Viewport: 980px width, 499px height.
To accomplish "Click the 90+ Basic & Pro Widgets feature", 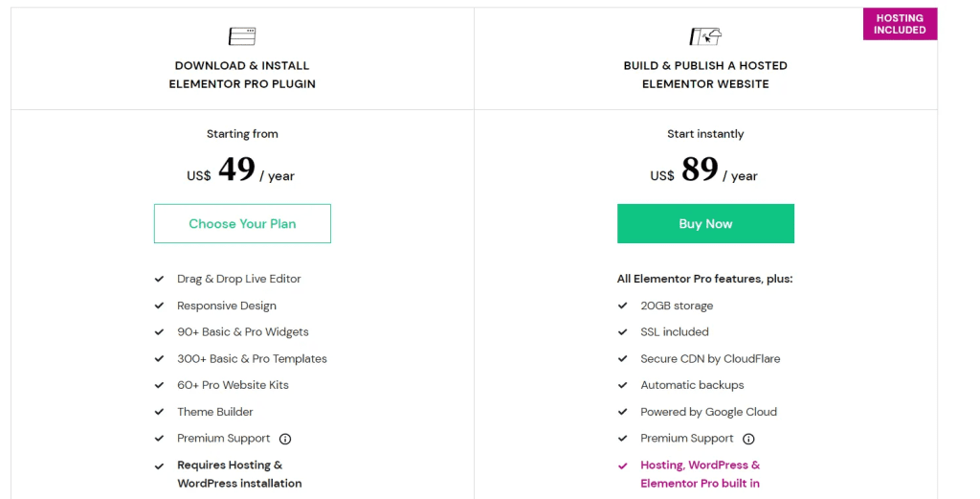I will [243, 332].
